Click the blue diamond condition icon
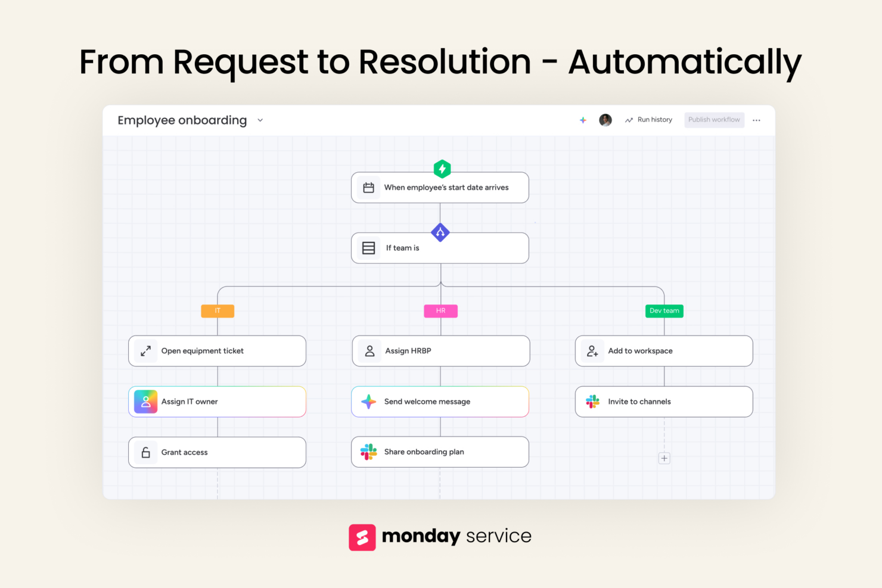 pyautogui.click(x=440, y=232)
